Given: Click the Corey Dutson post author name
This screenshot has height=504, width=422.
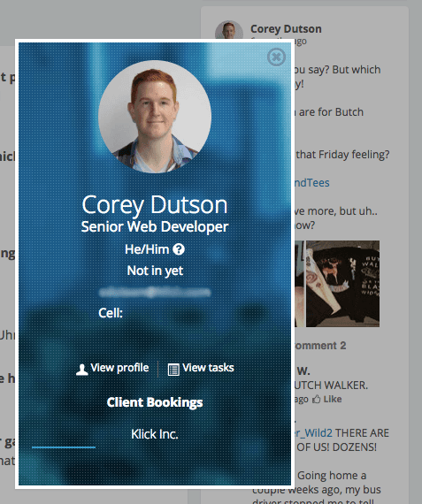Looking at the screenshot, I should tap(286, 29).
